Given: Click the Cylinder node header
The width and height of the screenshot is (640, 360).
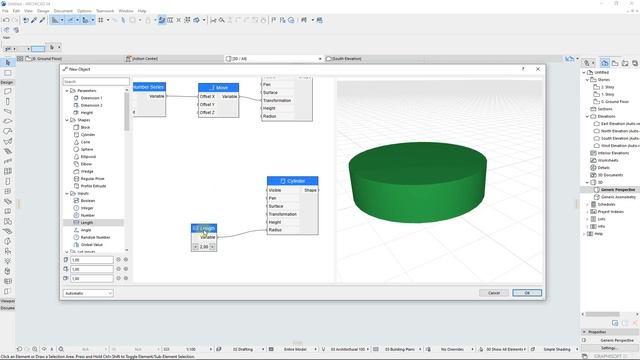Looking at the screenshot, I should click(x=292, y=181).
